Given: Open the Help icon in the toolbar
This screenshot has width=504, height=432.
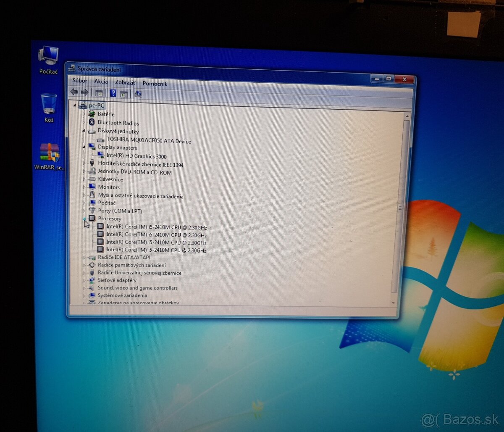Looking at the screenshot, I should [x=113, y=93].
